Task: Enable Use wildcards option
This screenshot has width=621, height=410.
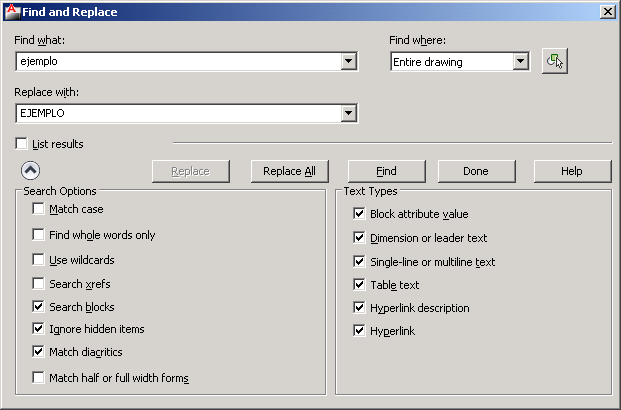Action: pos(38,259)
